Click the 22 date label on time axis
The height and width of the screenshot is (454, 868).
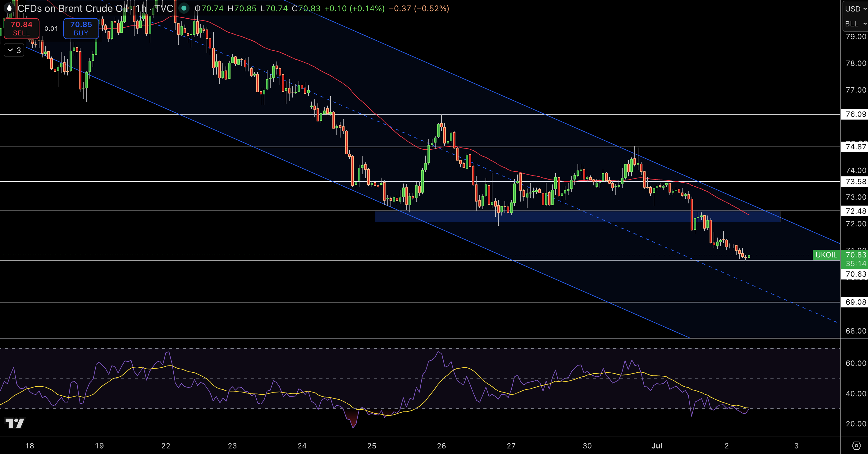coord(166,446)
